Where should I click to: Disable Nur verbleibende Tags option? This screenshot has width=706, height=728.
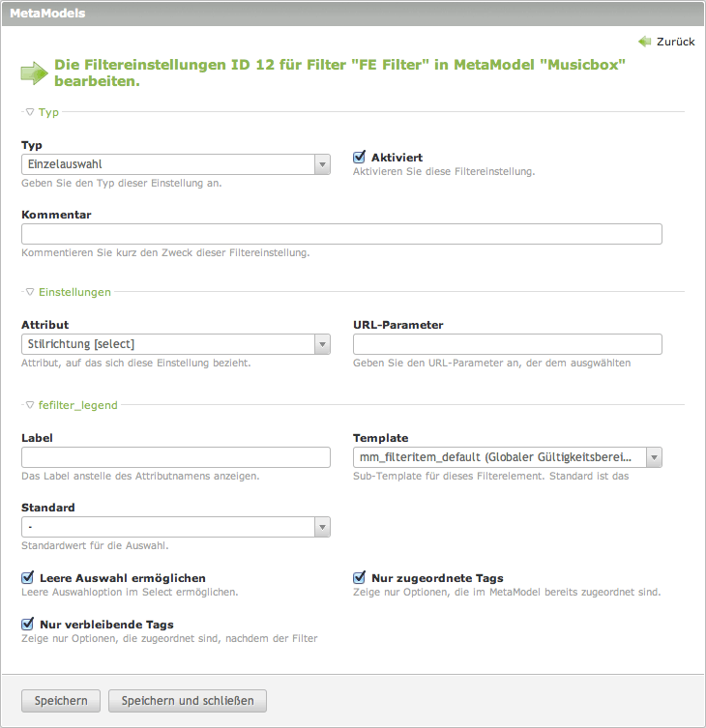point(28,624)
